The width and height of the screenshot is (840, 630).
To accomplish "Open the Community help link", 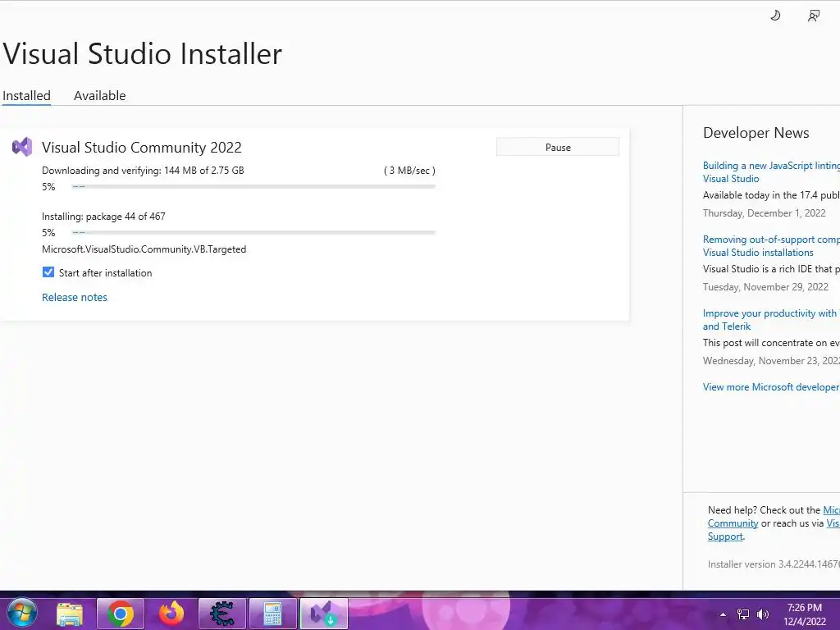I will (733, 523).
